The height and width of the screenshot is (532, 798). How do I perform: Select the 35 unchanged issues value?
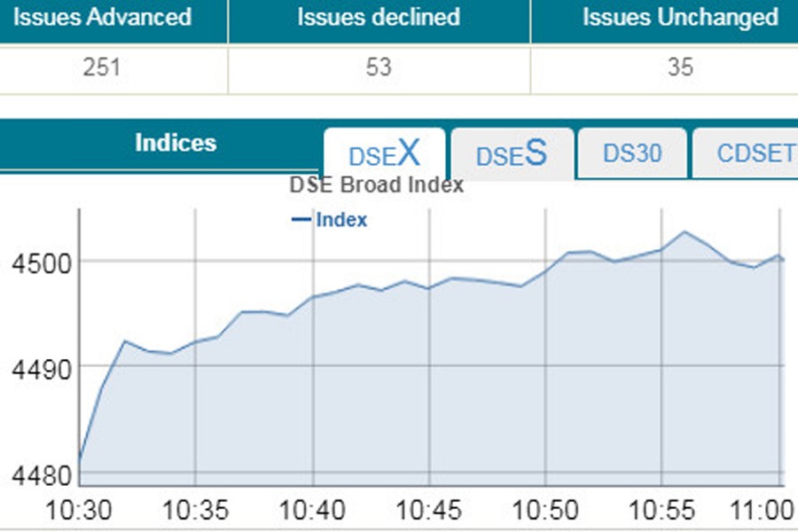point(680,67)
